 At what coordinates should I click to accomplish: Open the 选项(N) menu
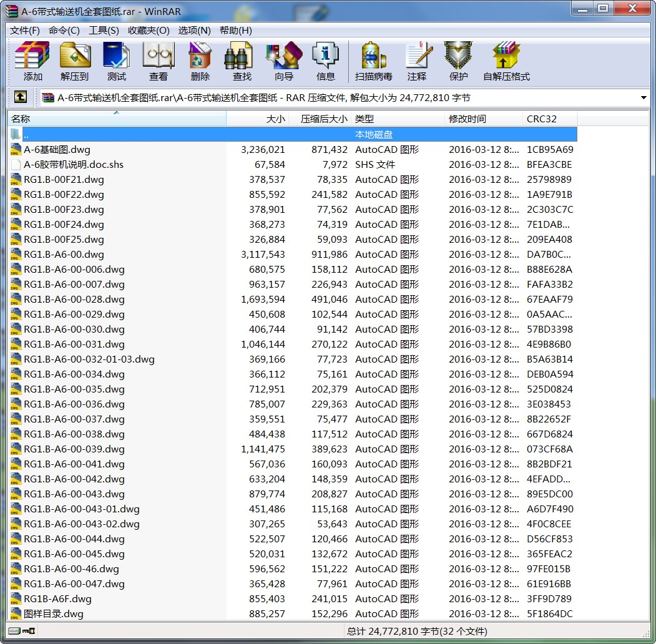(194, 31)
